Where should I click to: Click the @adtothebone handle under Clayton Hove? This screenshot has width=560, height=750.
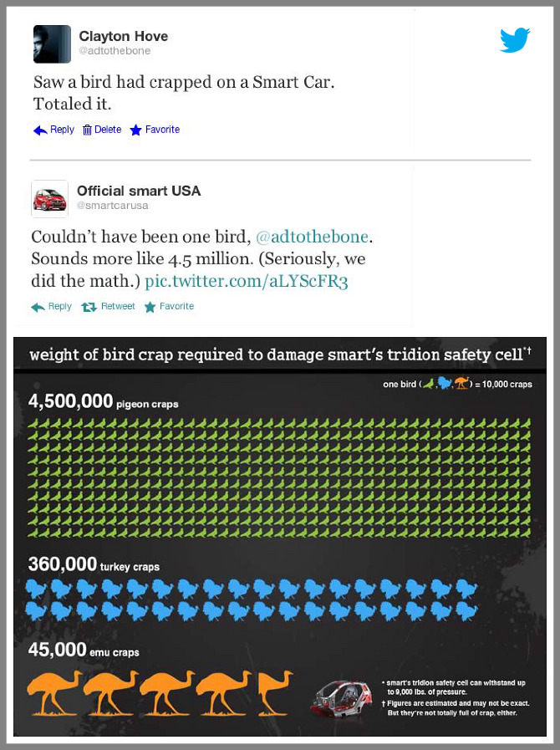click(x=115, y=50)
